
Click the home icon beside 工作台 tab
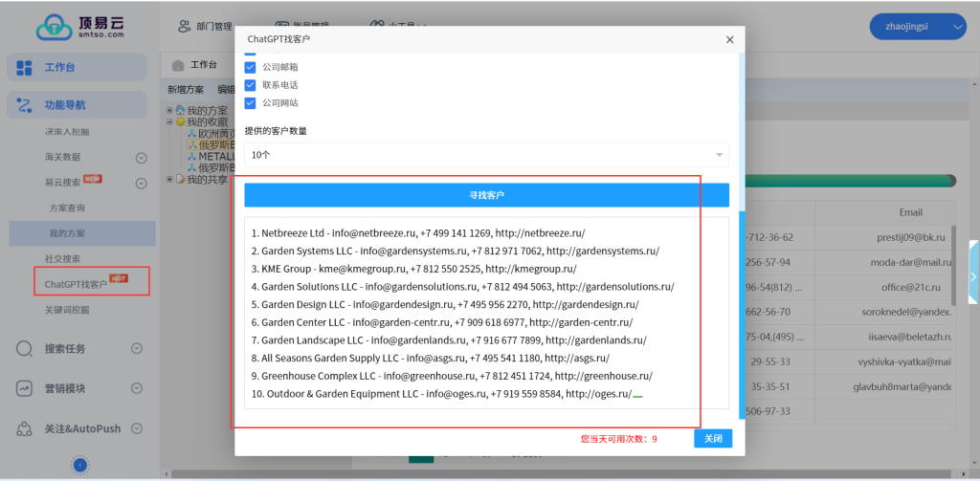(x=178, y=65)
